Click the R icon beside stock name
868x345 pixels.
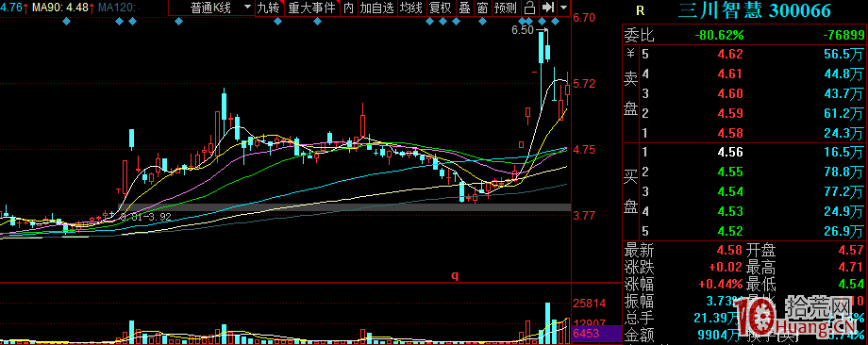click(641, 10)
